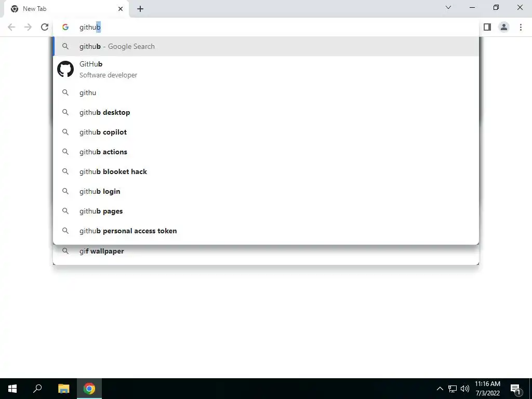Click the browser back arrow
The width and height of the screenshot is (532, 399).
tap(11, 27)
